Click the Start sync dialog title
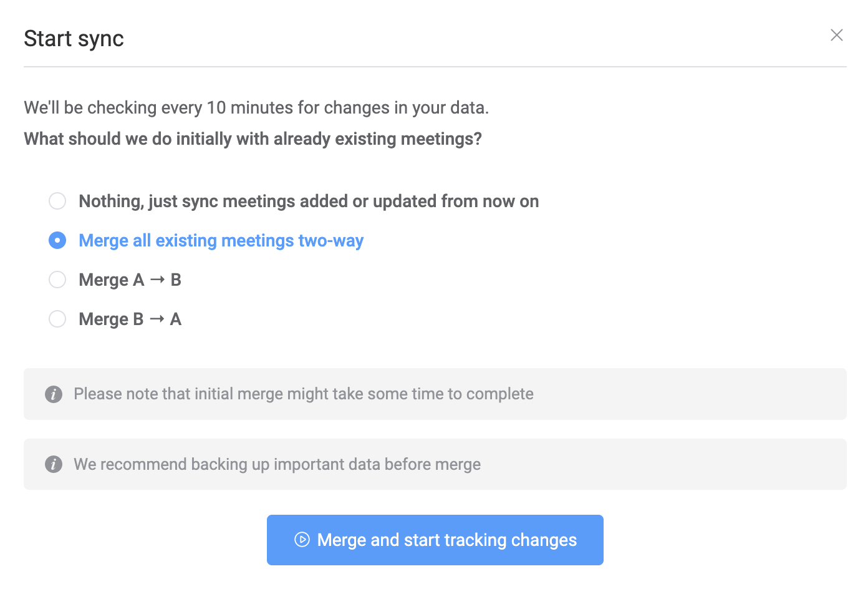This screenshot has height=589, width=868. tap(74, 38)
